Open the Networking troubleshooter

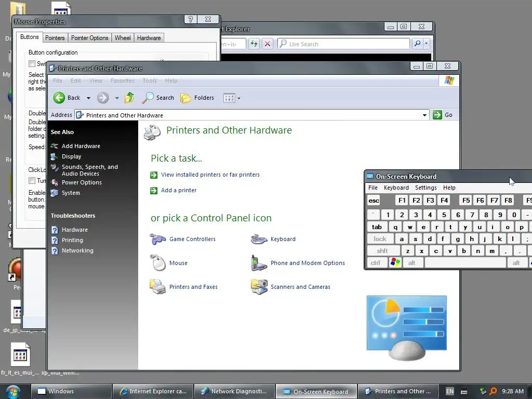click(x=77, y=250)
